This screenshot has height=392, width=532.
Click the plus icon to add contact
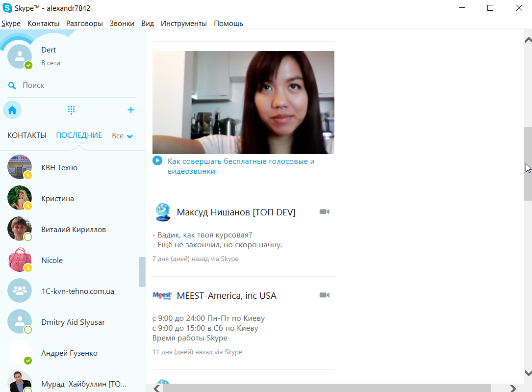[x=130, y=110]
